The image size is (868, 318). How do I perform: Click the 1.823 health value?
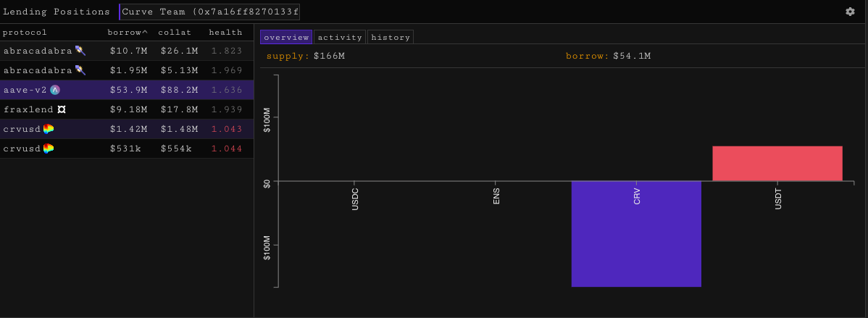point(226,51)
